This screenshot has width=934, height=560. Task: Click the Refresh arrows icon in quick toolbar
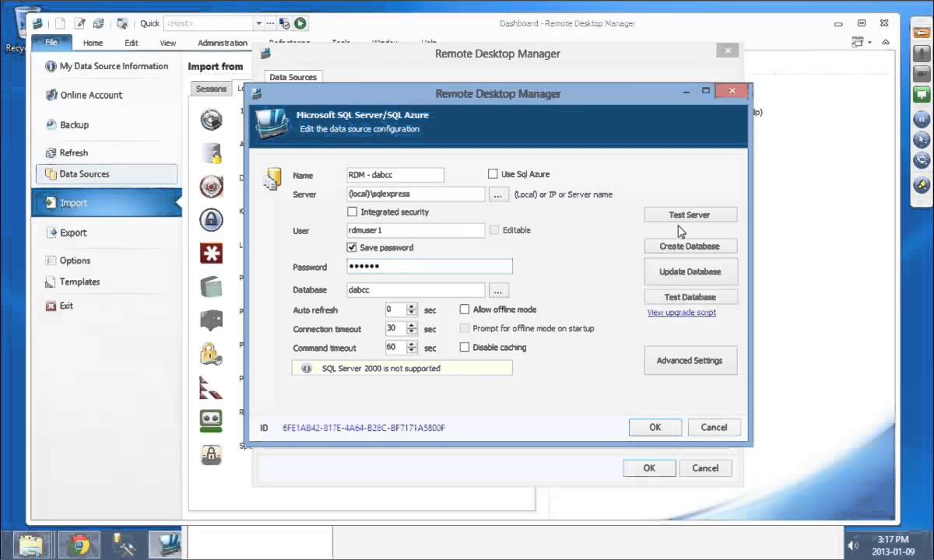tap(100, 24)
